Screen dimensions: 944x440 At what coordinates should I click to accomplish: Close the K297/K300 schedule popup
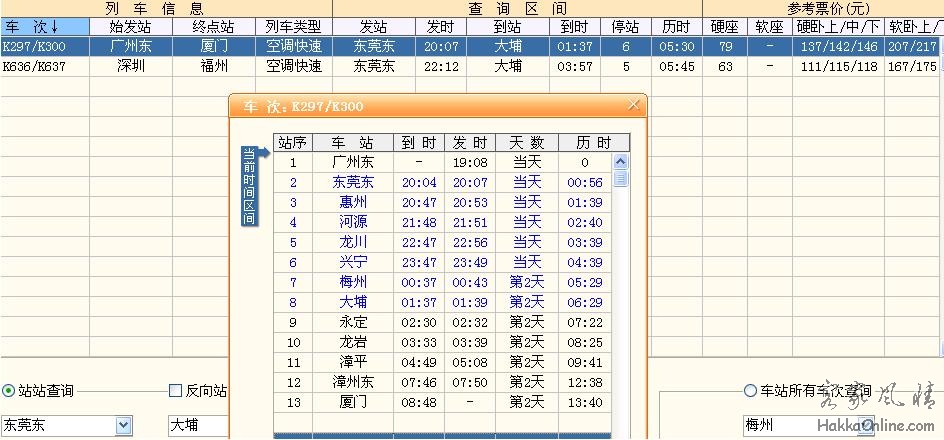(x=633, y=105)
